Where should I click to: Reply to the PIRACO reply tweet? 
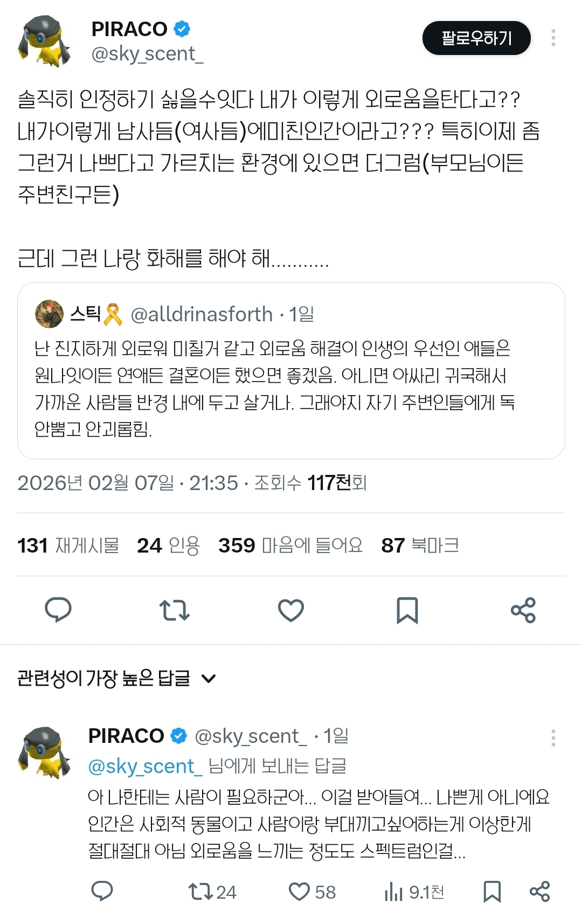(102, 891)
